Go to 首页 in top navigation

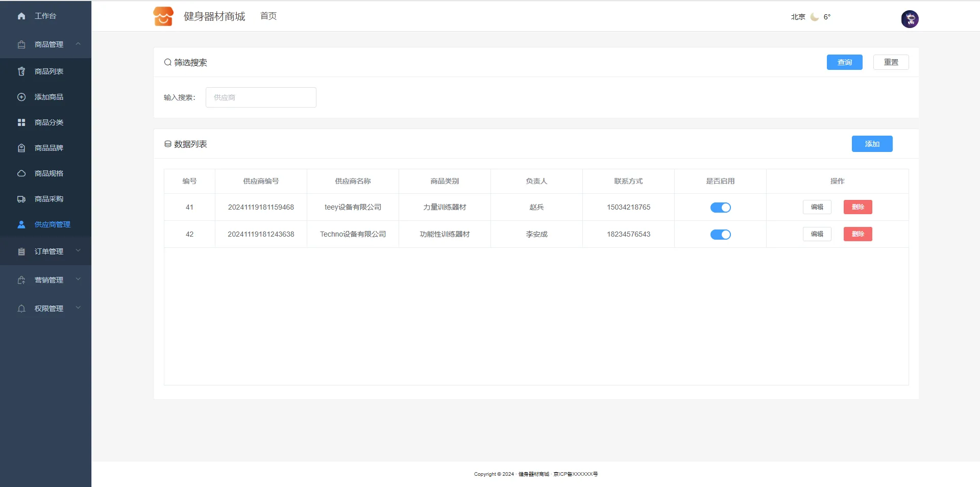click(x=268, y=16)
